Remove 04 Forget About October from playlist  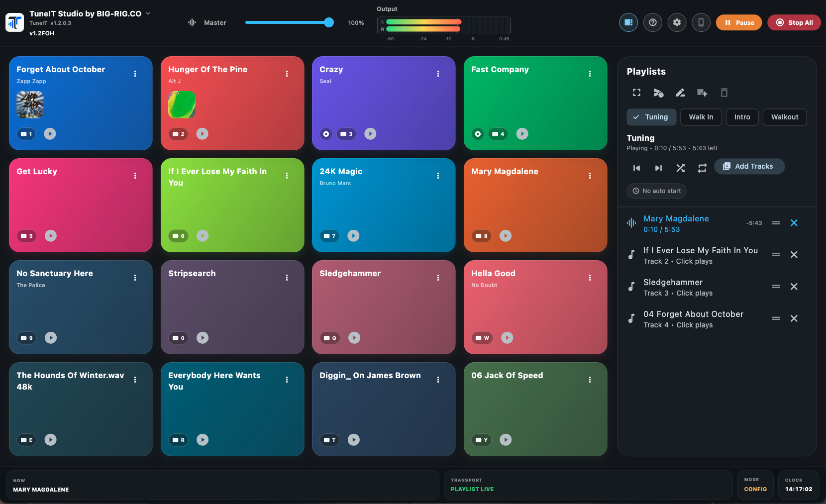pyautogui.click(x=794, y=318)
